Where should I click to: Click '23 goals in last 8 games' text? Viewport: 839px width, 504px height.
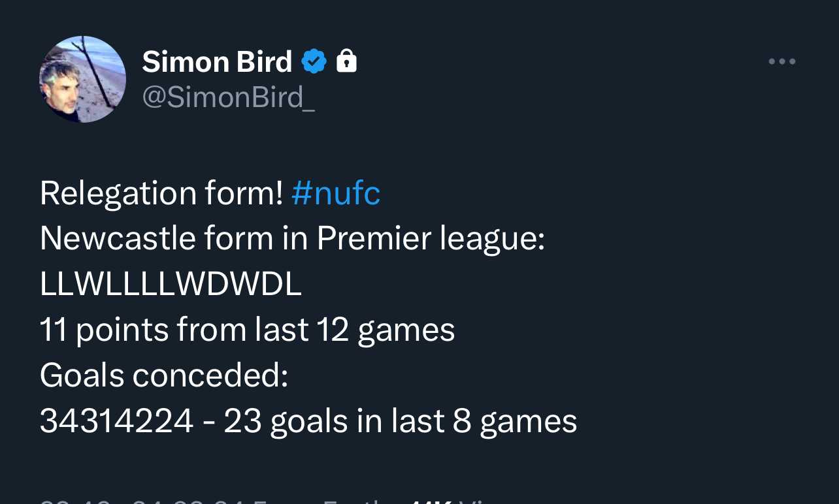(x=401, y=422)
